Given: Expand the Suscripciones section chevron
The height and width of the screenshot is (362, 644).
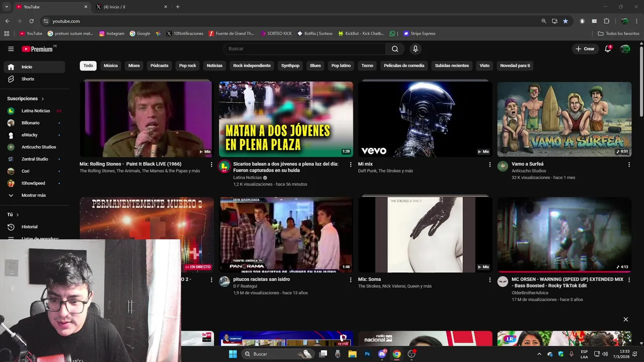Looking at the screenshot, I should [x=43, y=99].
